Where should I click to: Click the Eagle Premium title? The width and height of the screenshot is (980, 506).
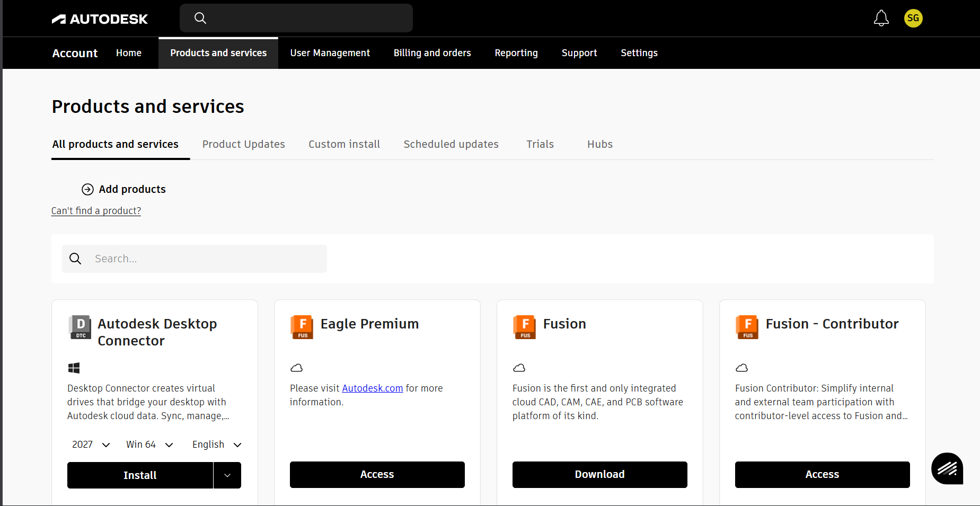(x=370, y=324)
